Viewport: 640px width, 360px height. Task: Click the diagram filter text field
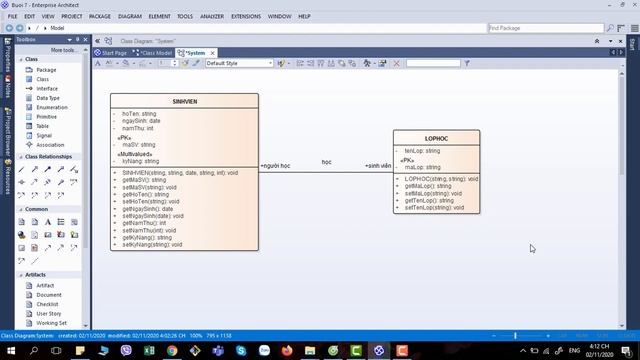433,63
